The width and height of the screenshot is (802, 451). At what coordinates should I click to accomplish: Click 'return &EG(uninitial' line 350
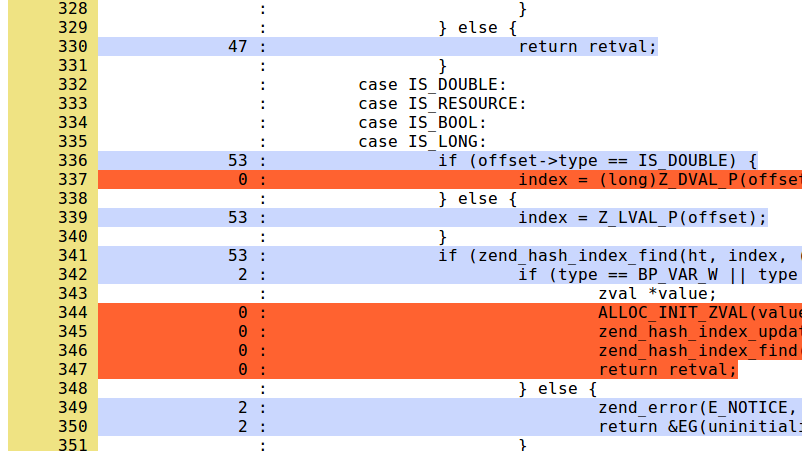(698, 427)
